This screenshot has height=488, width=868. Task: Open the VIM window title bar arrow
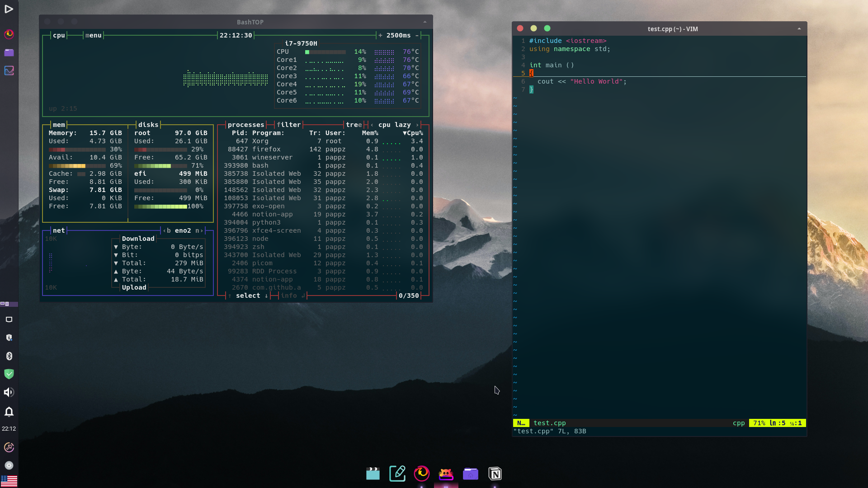tap(799, 29)
